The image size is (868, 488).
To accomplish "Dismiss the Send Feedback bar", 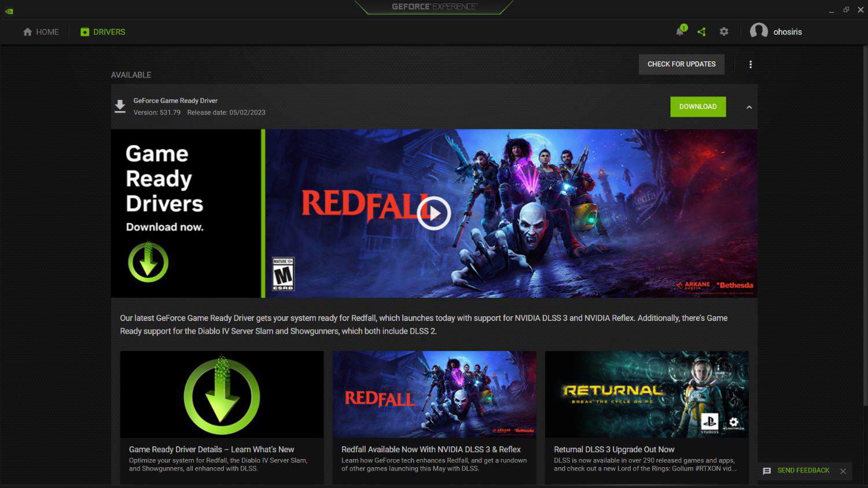I will pyautogui.click(x=843, y=471).
